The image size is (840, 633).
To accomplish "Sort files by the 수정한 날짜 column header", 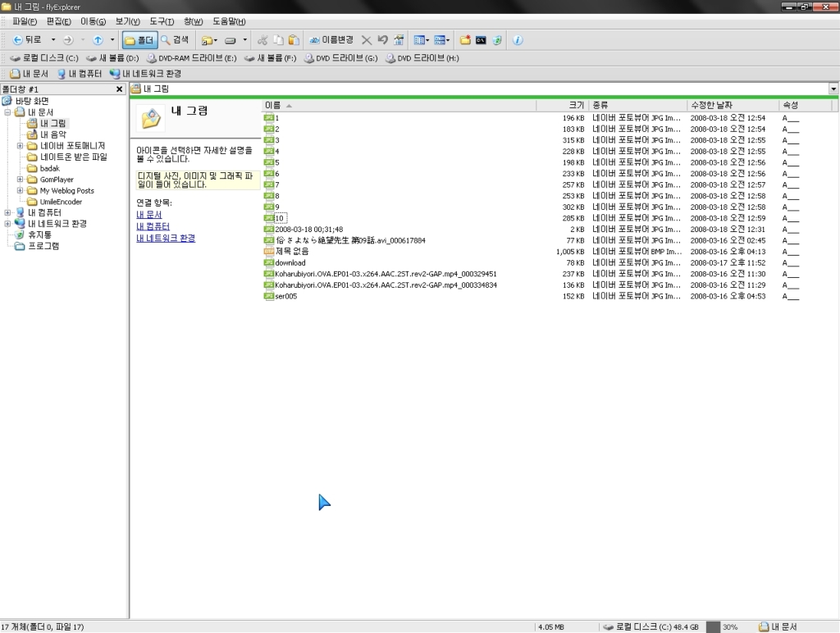I will coord(733,106).
